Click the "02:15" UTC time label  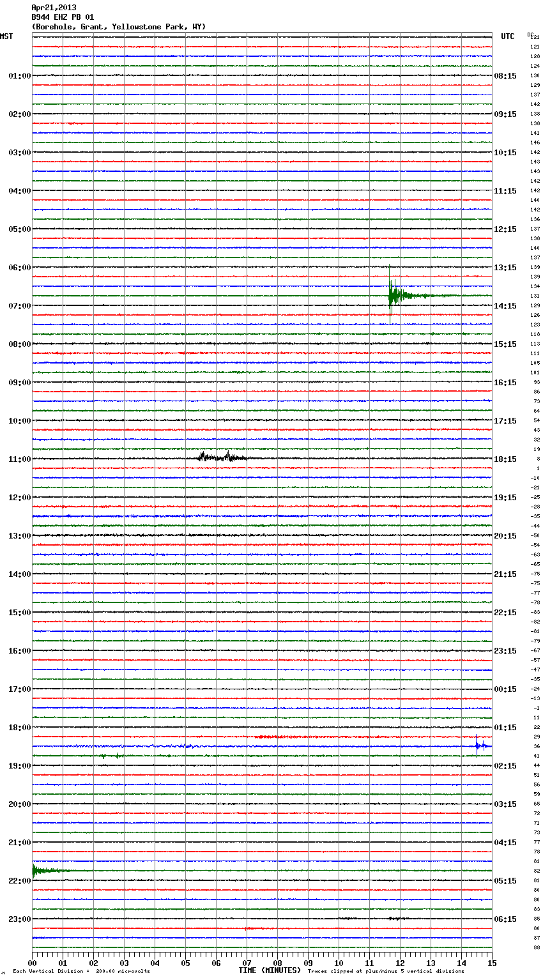(x=505, y=766)
